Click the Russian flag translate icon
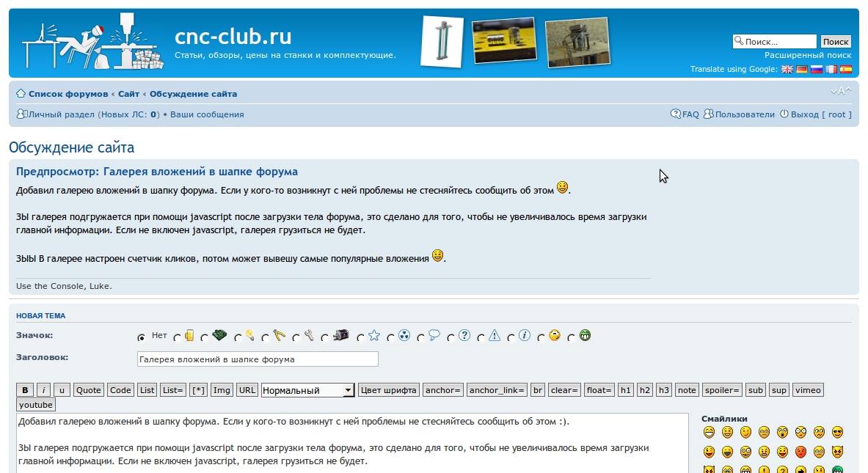This screenshot has height=473, width=868. pyautogui.click(x=817, y=69)
